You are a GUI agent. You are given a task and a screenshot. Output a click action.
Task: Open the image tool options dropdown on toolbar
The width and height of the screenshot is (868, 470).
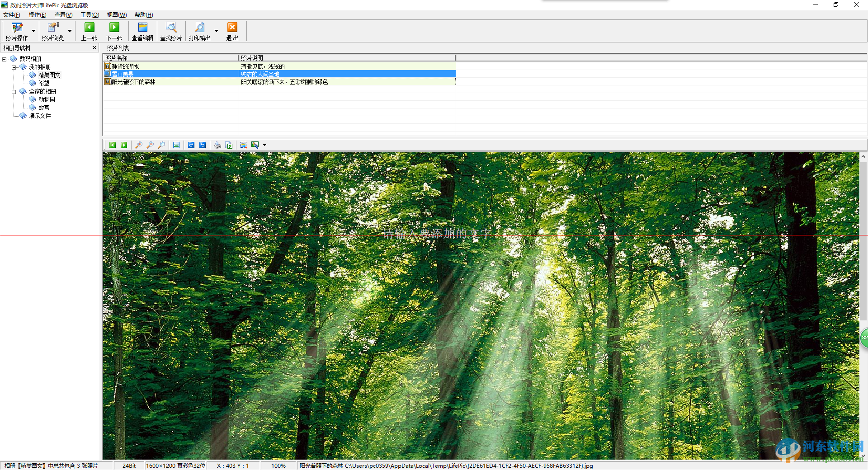(x=265, y=145)
